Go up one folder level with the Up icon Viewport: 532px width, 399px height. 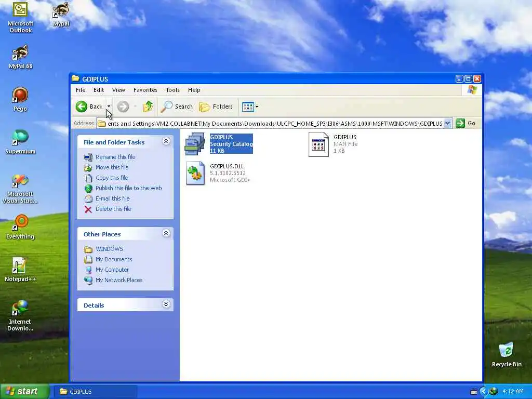tap(148, 107)
